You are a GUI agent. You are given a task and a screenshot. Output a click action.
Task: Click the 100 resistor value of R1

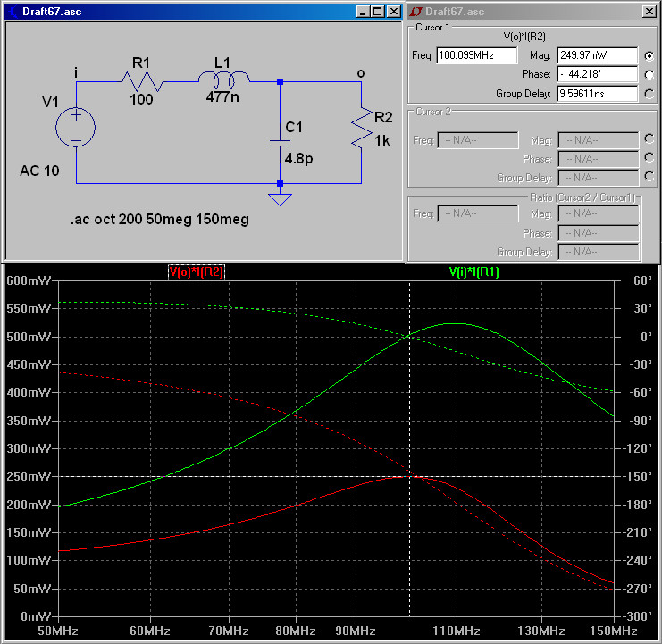click(x=141, y=100)
